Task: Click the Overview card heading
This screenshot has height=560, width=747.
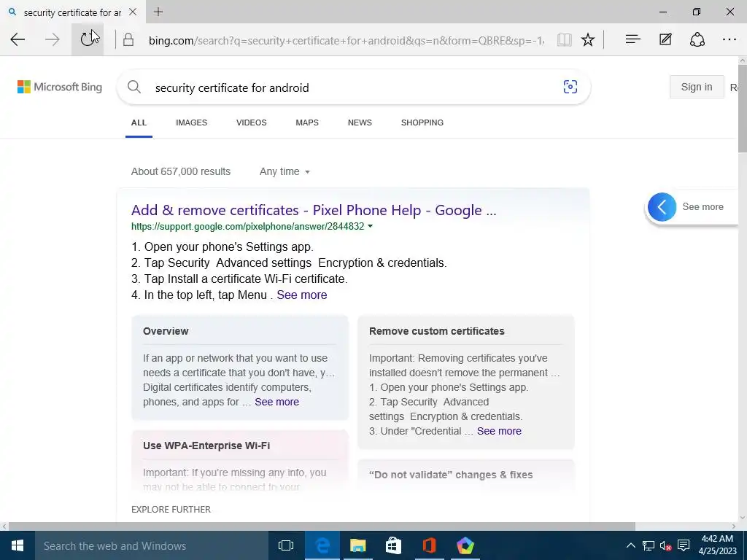Action: coord(166,331)
